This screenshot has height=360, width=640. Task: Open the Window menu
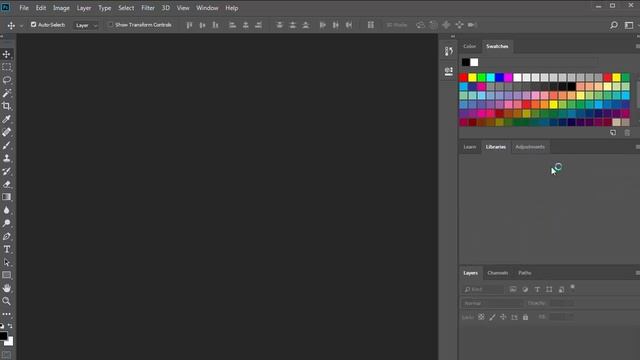click(x=207, y=8)
